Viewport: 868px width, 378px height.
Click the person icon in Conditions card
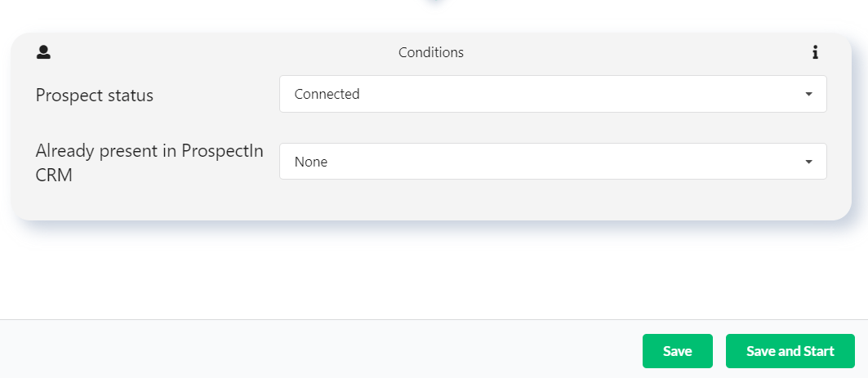coord(43,52)
